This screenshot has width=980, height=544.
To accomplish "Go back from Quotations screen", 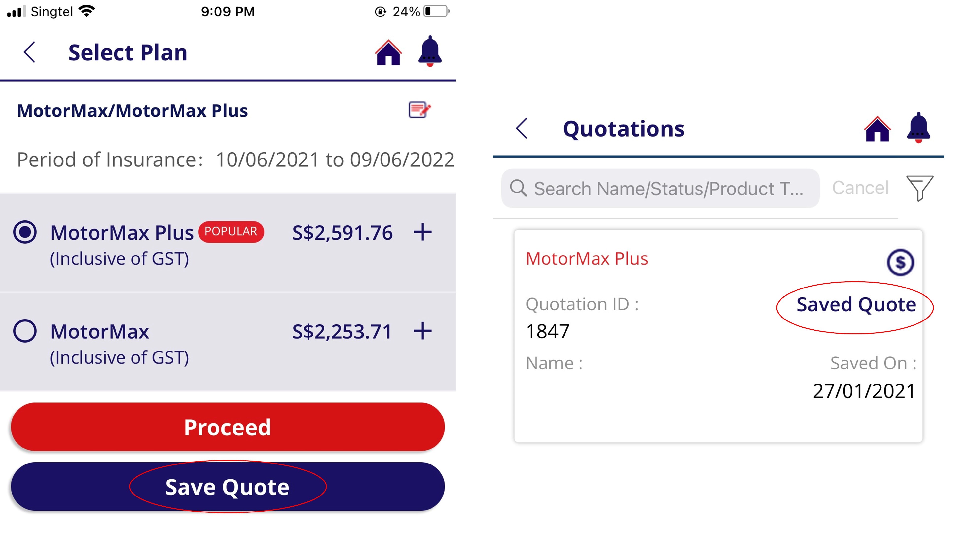I will [522, 128].
